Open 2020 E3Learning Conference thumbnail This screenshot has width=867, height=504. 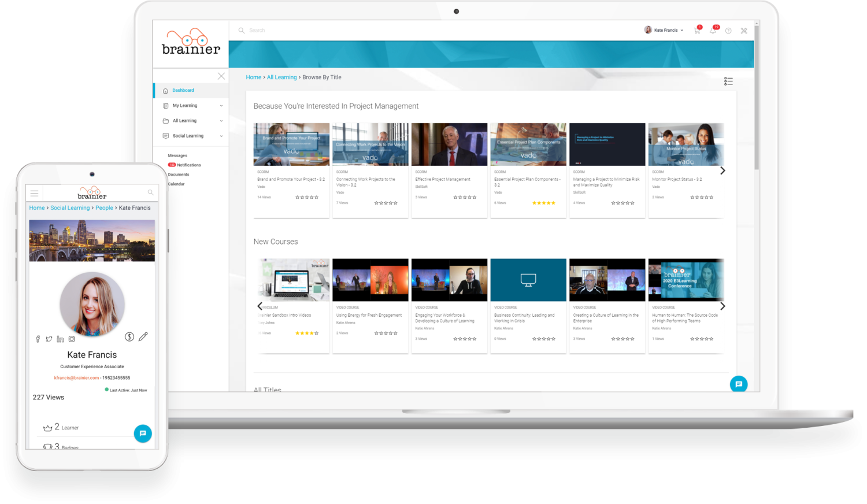coord(686,280)
